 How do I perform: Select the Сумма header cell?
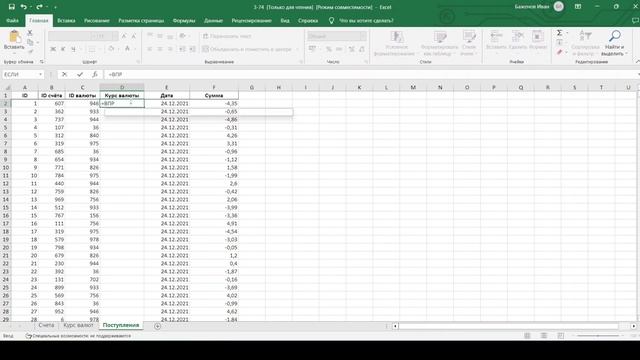pyautogui.click(x=214, y=95)
